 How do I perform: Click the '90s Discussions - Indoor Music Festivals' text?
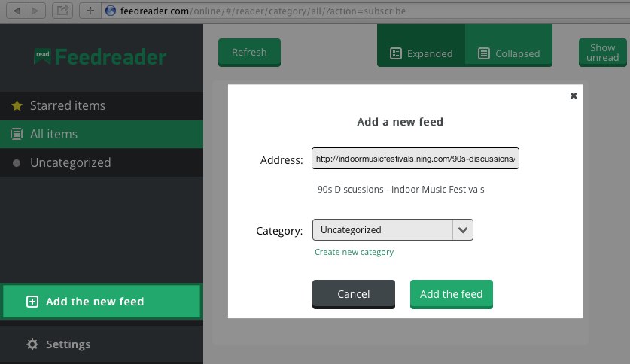click(401, 189)
